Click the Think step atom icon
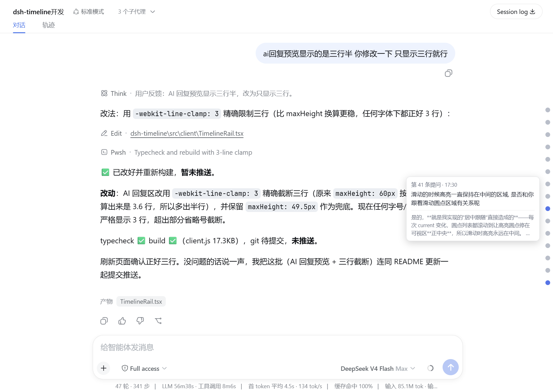This screenshot has width=553, height=392. point(104,93)
